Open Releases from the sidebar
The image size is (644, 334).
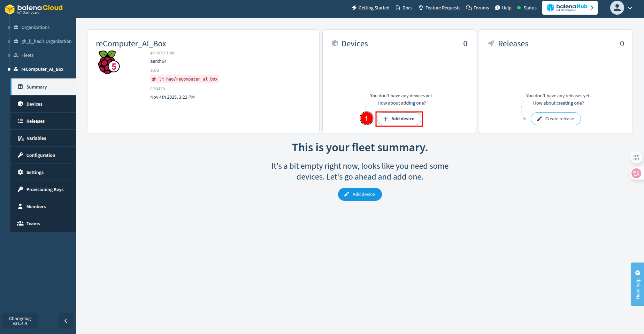coord(35,121)
